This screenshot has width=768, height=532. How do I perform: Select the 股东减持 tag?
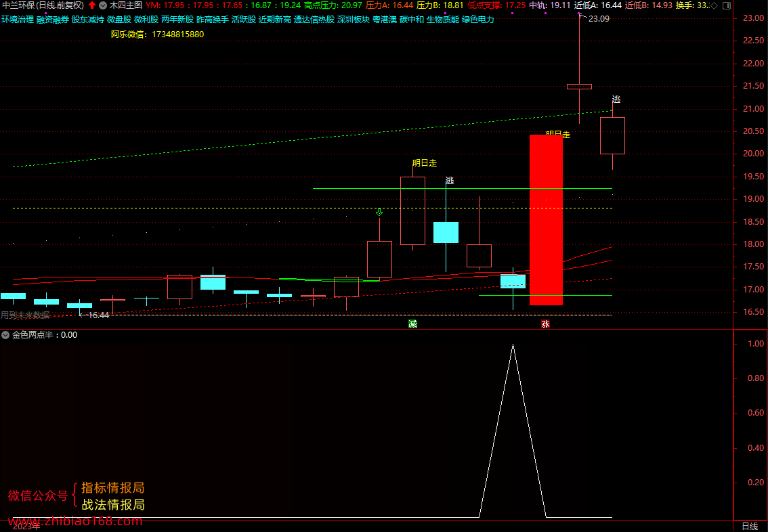coord(88,20)
